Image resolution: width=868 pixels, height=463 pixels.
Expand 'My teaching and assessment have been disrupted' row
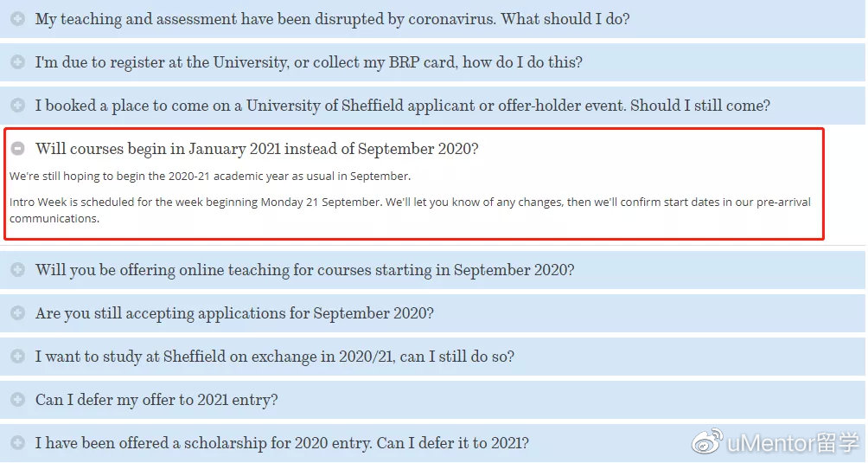coord(432,19)
